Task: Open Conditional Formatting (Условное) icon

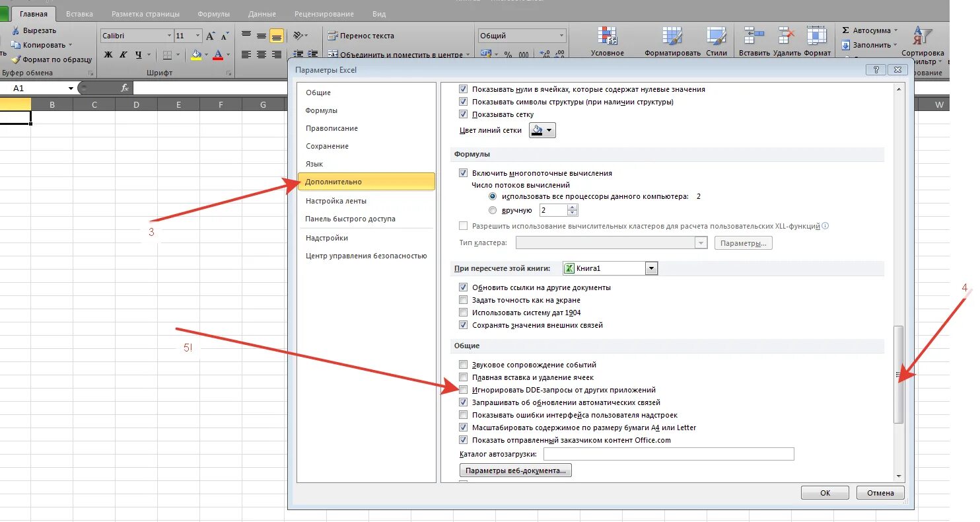Action: coord(608,36)
